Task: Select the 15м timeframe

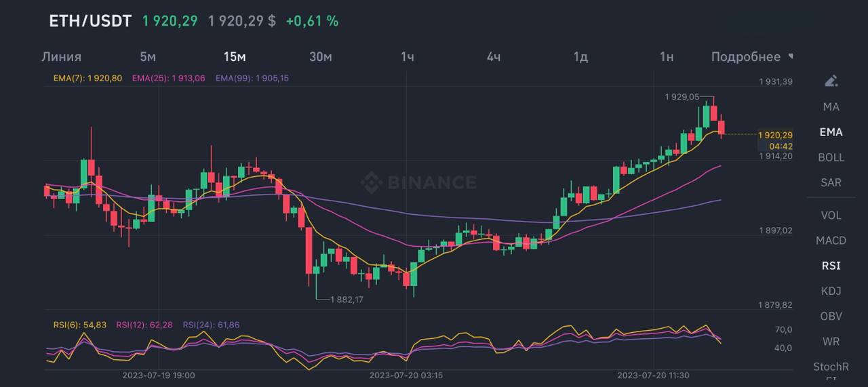Action: [235, 57]
